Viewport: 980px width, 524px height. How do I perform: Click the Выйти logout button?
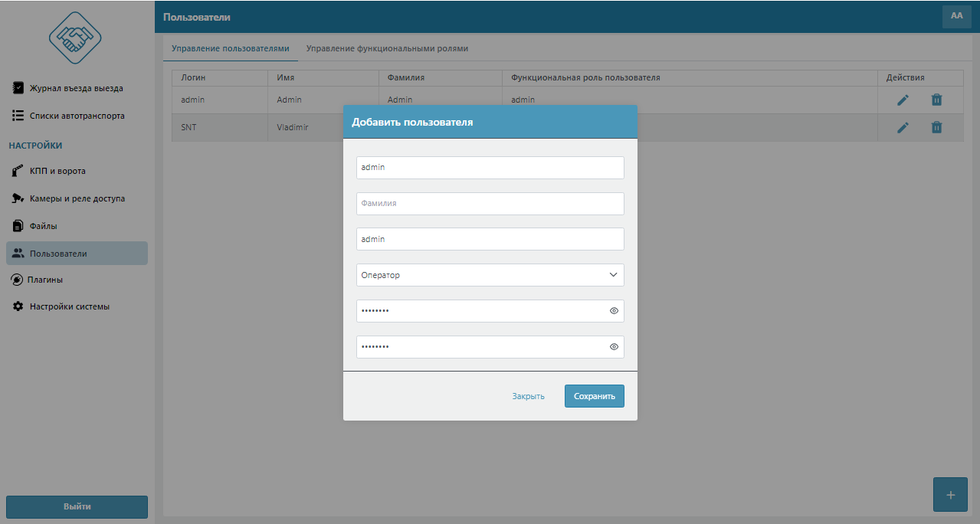click(77, 506)
